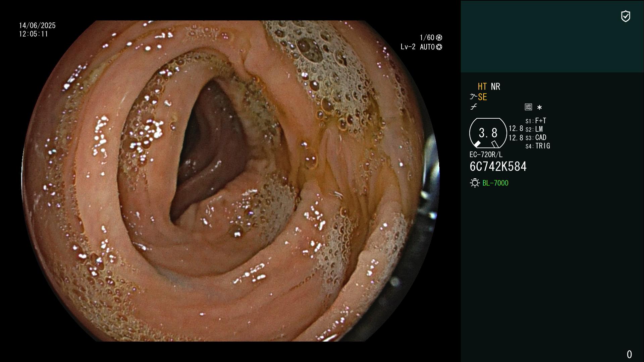Click the S2: LM switch assignment
Viewport: 644px width, 362px height.
click(534, 129)
